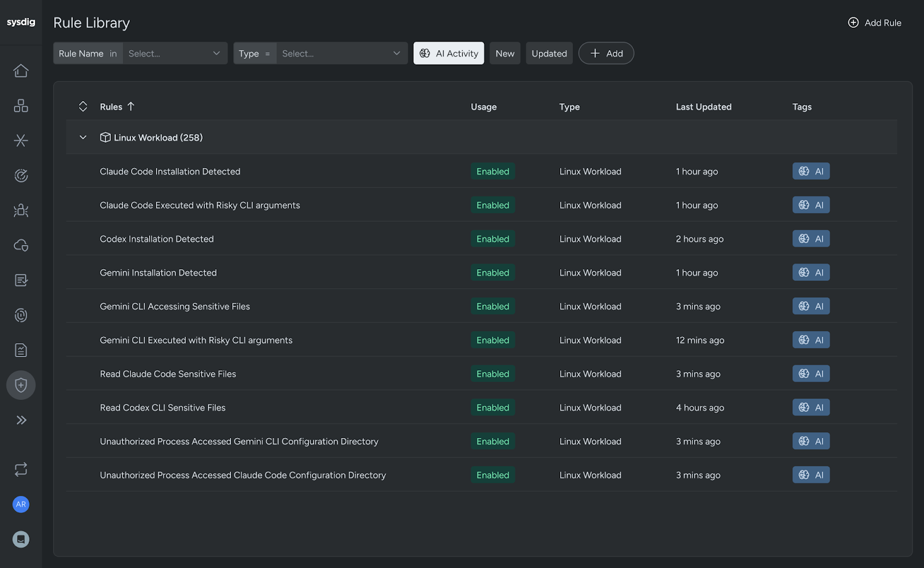924x568 pixels.
Task: Click the expand-all diamond icon in the table header
Action: tap(83, 106)
